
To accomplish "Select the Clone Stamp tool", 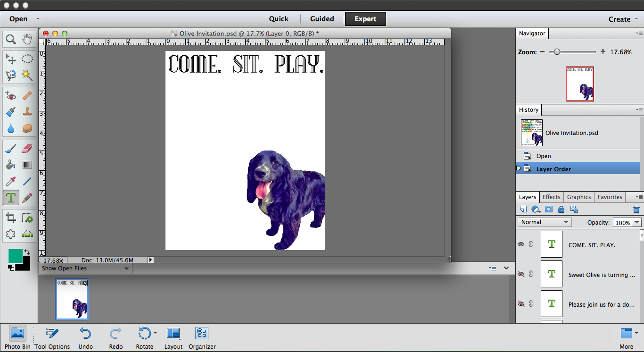I will [27, 112].
